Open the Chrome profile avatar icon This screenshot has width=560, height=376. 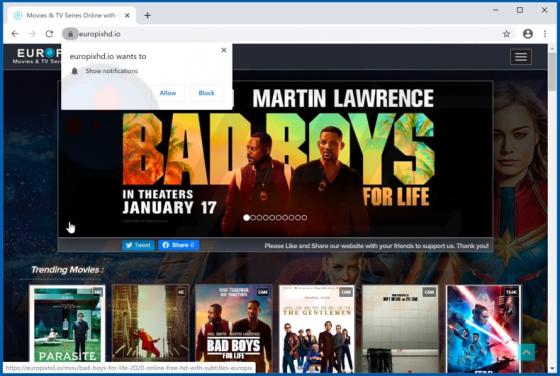(x=528, y=34)
